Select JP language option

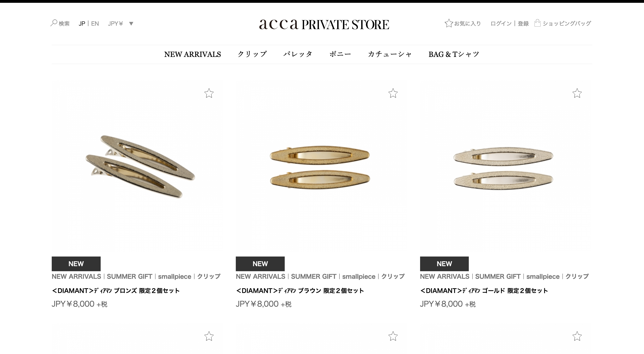[x=82, y=24]
